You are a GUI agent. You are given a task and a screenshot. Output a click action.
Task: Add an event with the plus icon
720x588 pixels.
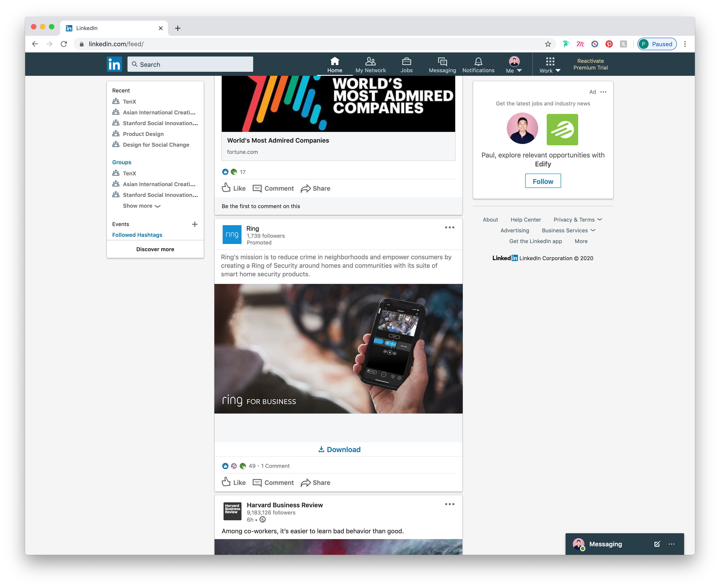pyautogui.click(x=195, y=224)
